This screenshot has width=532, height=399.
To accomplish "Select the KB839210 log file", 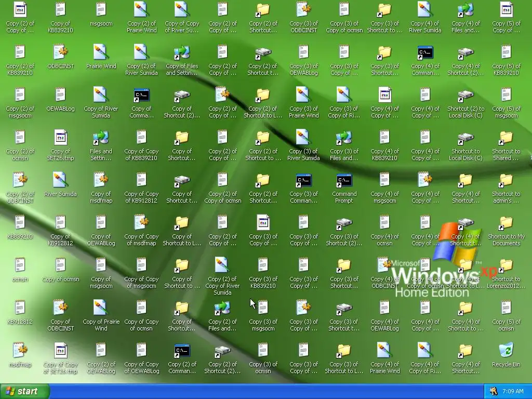I will point(20,222).
